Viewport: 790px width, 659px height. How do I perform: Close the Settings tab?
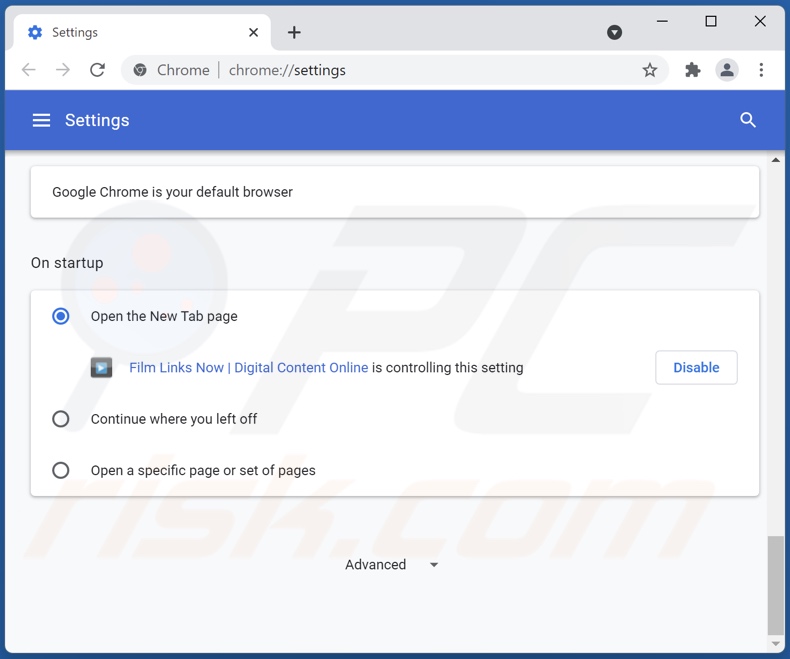coord(253,32)
